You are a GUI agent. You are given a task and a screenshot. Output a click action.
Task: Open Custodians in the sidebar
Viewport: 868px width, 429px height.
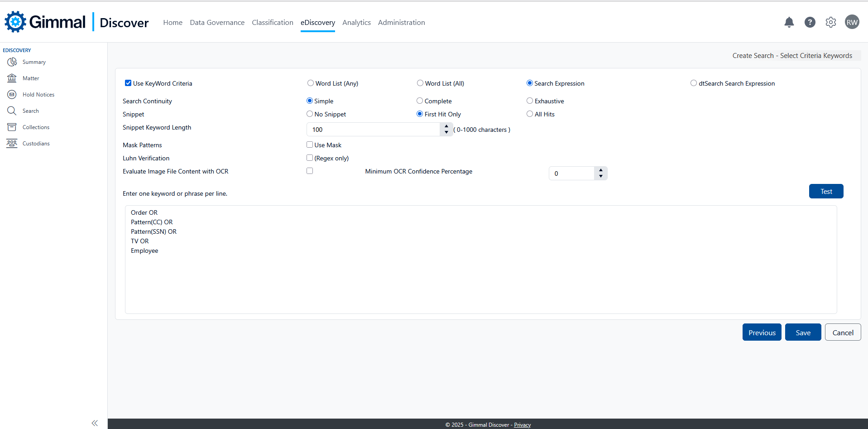point(36,144)
